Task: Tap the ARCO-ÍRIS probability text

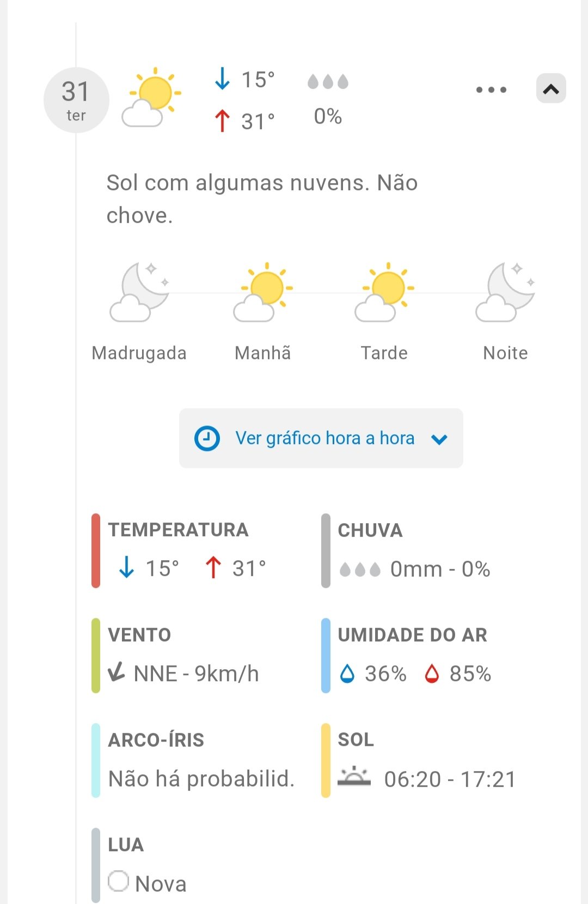Action: click(x=201, y=779)
